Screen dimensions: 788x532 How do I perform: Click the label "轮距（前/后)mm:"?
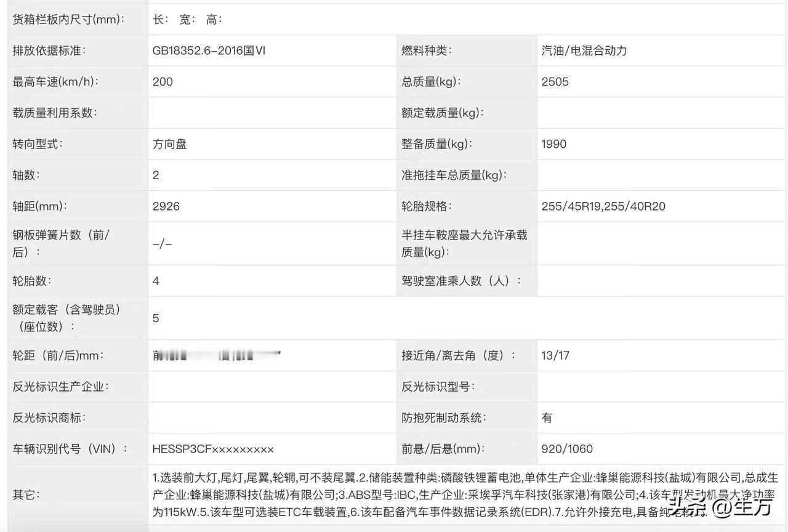[58, 355]
